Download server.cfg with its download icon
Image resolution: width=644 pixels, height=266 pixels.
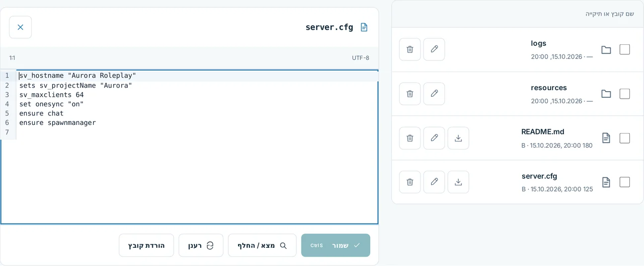pos(458,182)
